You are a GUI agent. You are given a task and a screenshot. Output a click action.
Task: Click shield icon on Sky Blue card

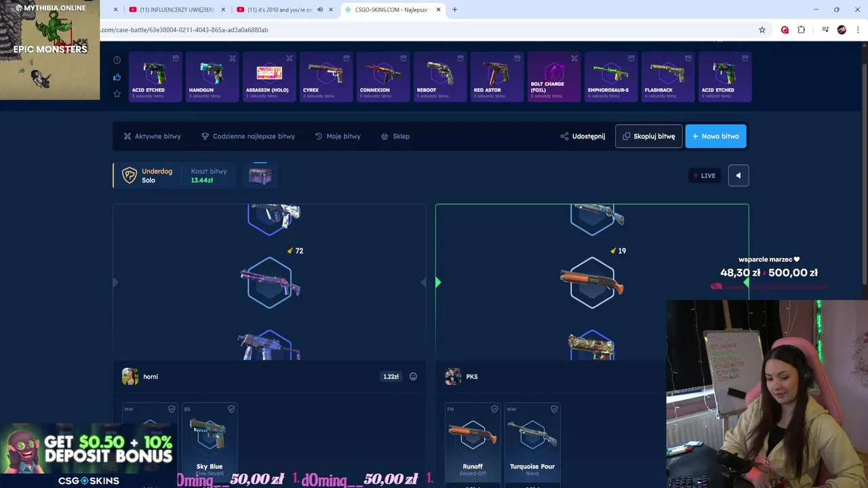[231, 409]
